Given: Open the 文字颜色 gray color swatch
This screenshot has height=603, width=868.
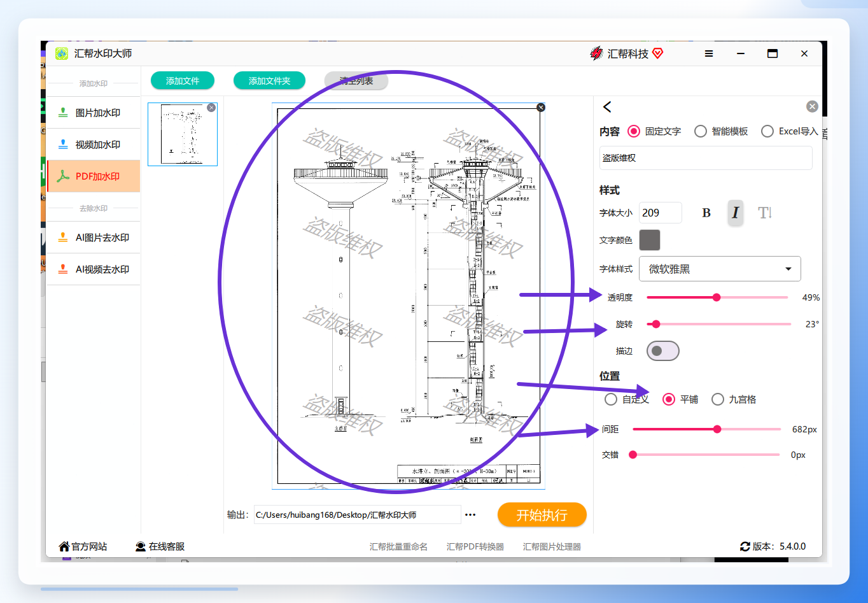Looking at the screenshot, I should click(650, 240).
